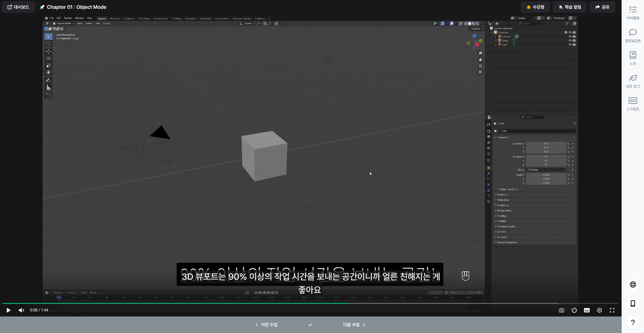Click the playback speed icon
Screen dimensions: 644x333
tap(574, 310)
